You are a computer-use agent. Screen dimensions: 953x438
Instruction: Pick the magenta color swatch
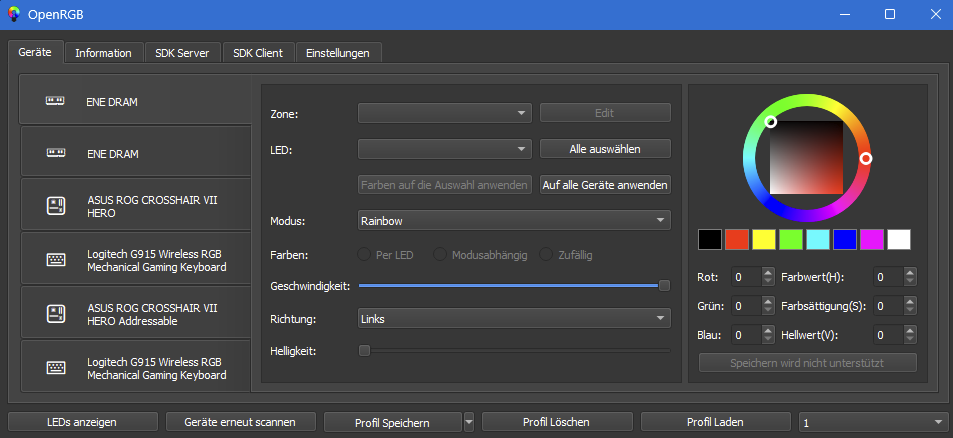[x=872, y=239]
